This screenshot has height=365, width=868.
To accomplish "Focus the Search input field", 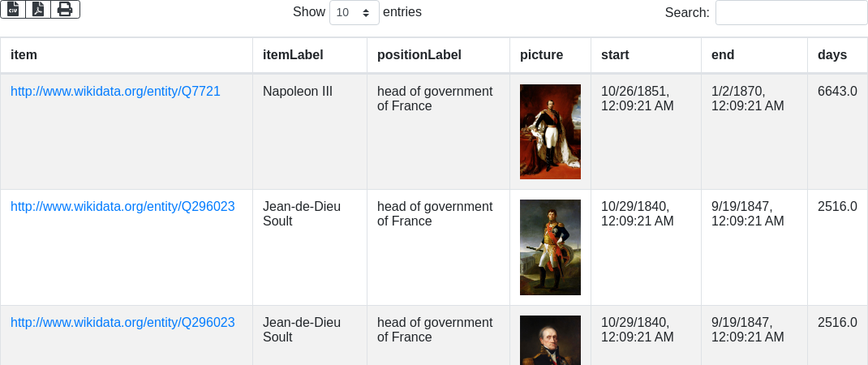I will click(x=791, y=13).
